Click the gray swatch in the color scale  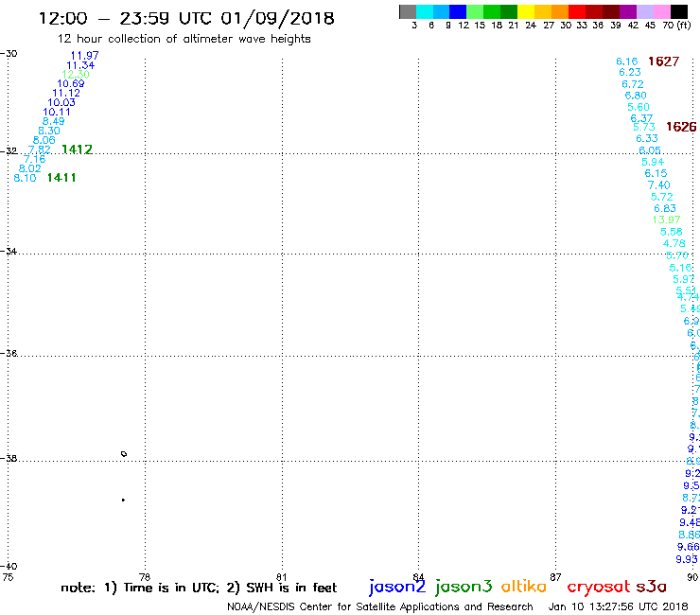coord(408,12)
